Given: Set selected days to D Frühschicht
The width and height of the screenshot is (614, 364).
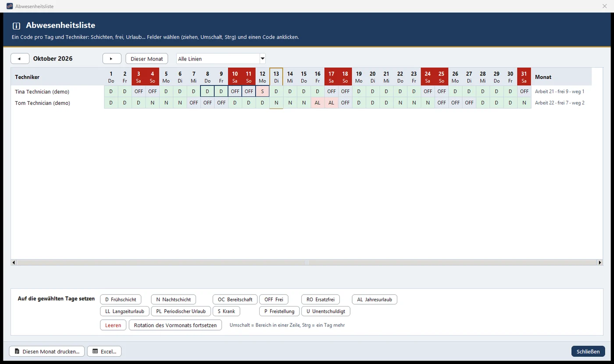Looking at the screenshot, I should 121,300.
